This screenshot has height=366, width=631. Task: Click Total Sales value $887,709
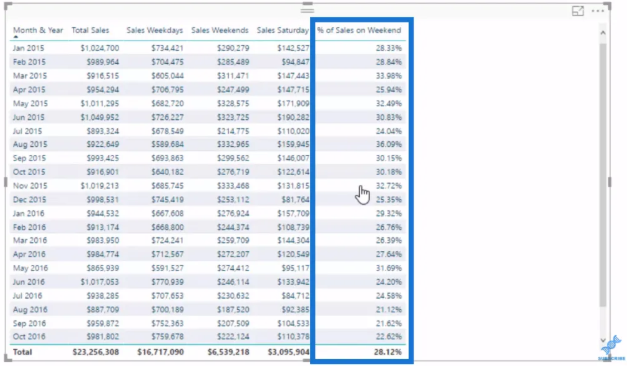coord(103,310)
